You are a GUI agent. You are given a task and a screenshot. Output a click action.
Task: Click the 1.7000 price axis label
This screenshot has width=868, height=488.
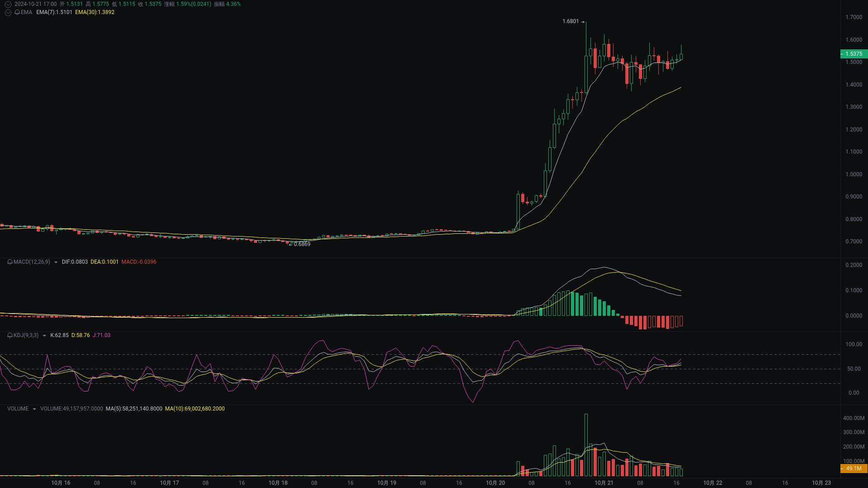coord(854,17)
